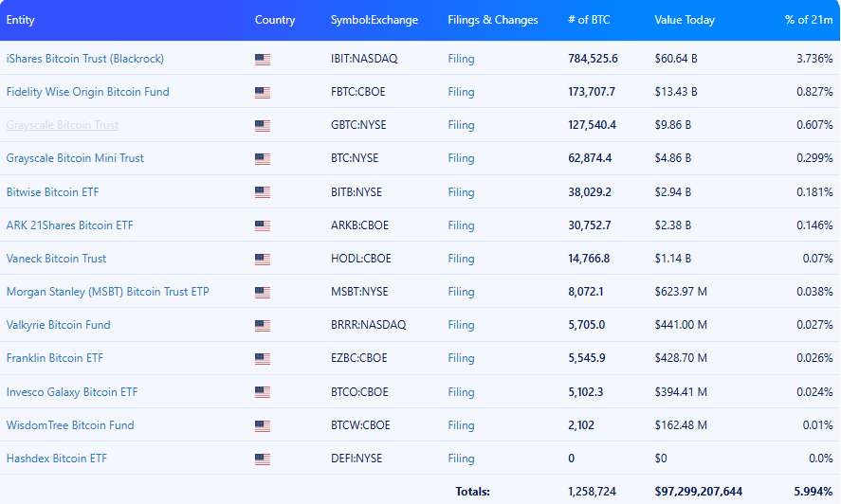The image size is (841, 504).
Task: Open Vaneck Bitcoin Trust entity link
Action: point(56,259)
